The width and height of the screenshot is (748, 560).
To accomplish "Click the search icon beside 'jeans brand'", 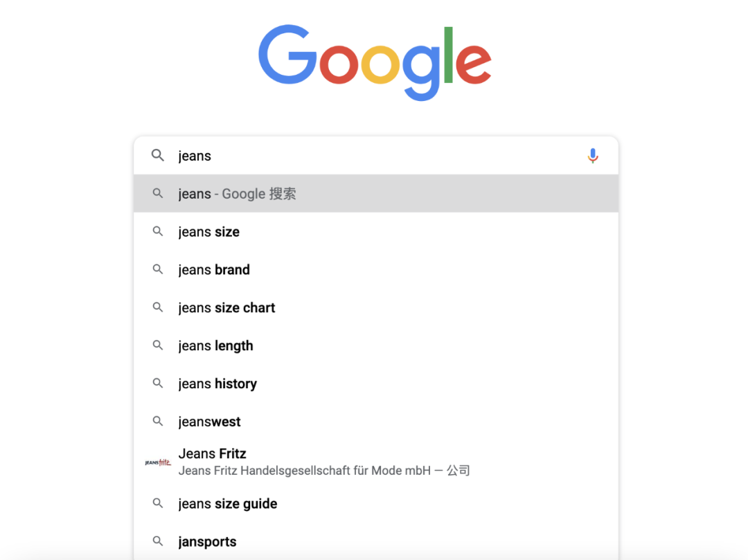I will coord(158,269).
